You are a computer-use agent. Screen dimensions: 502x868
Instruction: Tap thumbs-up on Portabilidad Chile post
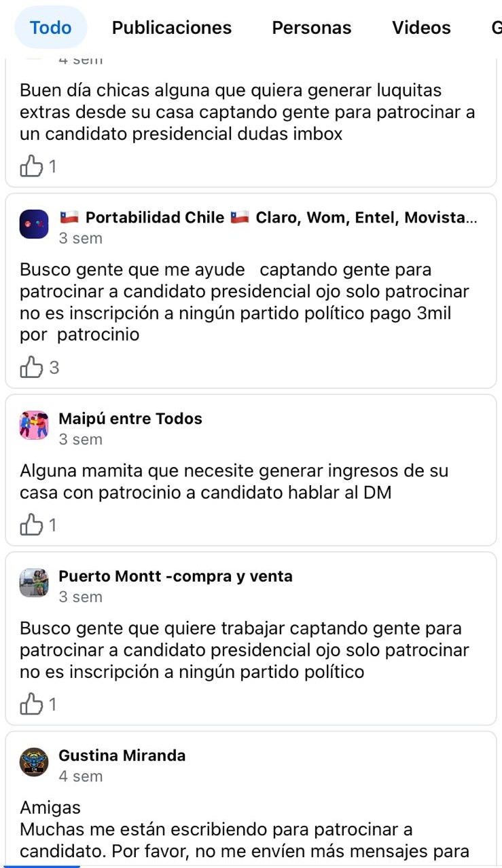click(31, 367)
